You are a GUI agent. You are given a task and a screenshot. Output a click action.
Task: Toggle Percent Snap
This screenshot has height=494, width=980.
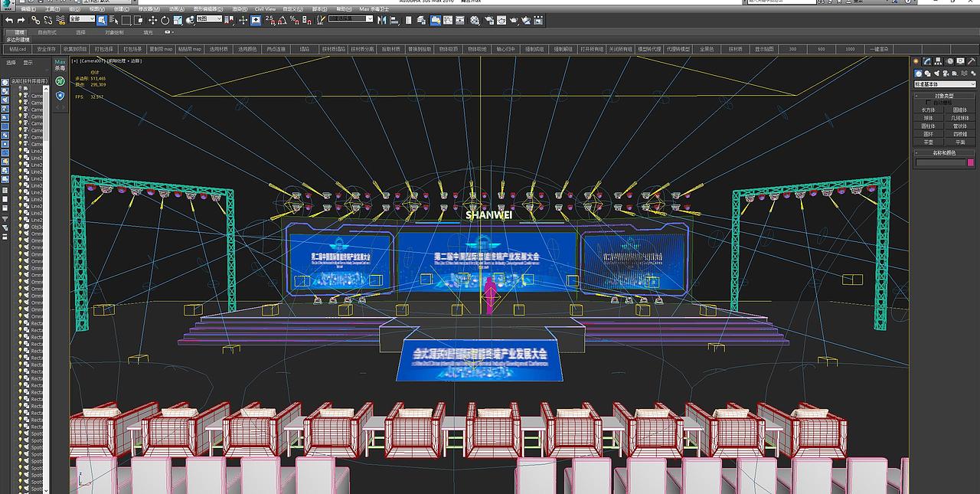[x=294, y=20]
